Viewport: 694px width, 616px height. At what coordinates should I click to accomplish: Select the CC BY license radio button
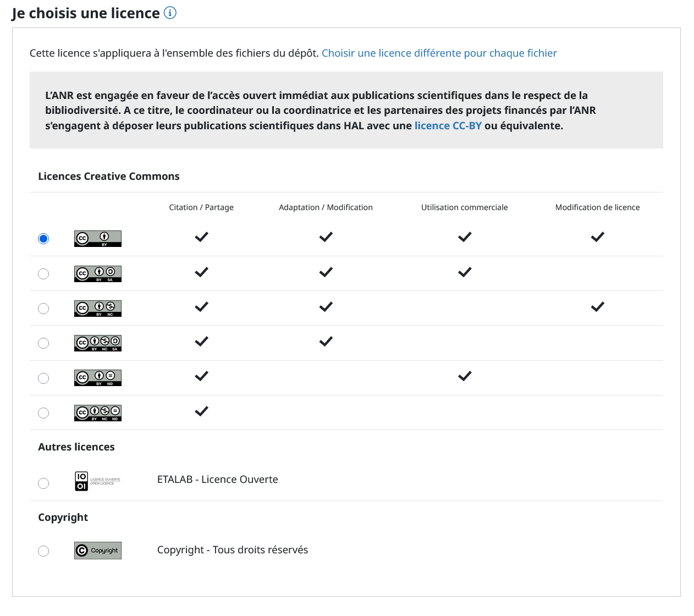click(x=43, y=239)
